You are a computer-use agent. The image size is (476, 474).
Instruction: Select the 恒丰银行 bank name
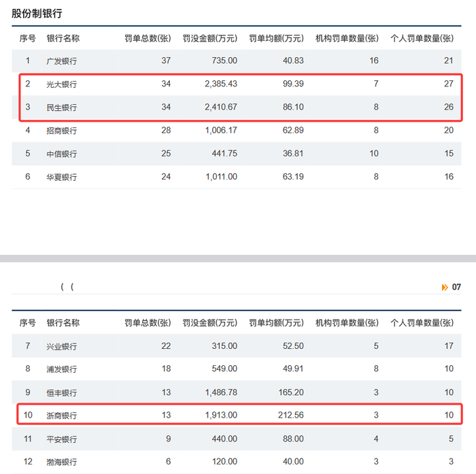(x=62, y=392)
